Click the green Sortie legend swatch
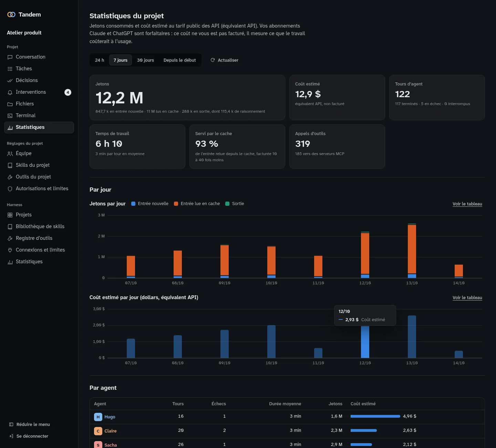The height and width of the screenshot is (448, 496). tap(227, 204)
